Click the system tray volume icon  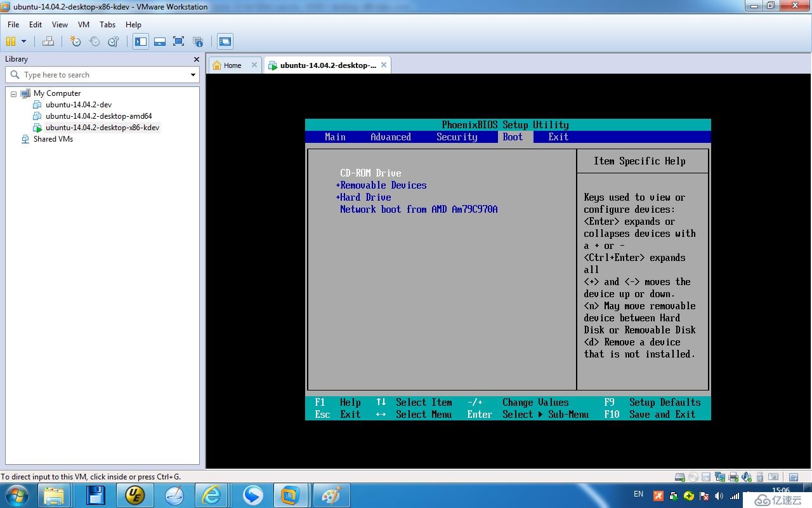pyautogui.click(x=719, y=496)
